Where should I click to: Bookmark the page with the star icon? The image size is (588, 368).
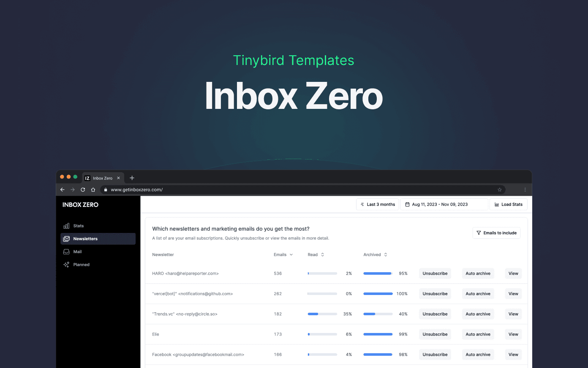pyautogui.click(x=500, y=190)
